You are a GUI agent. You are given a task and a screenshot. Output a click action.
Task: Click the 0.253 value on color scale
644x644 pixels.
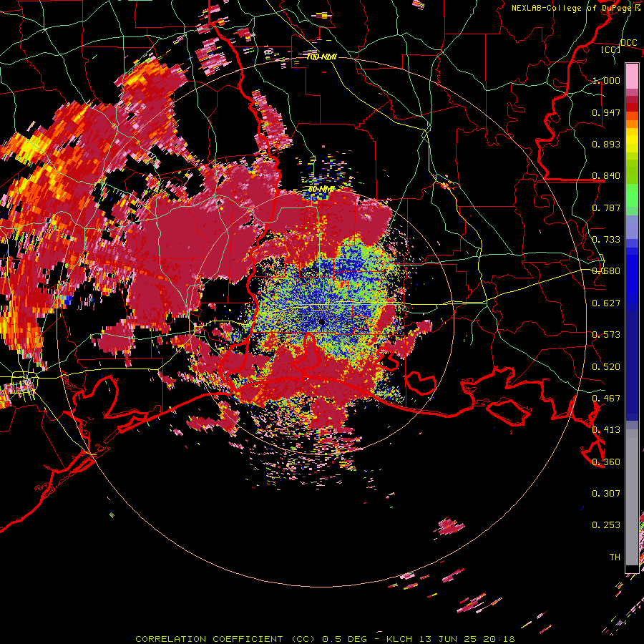(606, 525)
